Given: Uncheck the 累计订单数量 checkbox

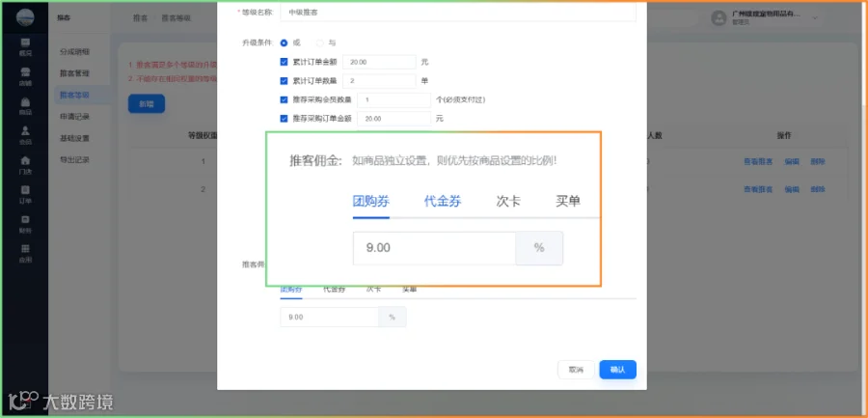Looking at the screenshot, I should [x=284, y=81].
